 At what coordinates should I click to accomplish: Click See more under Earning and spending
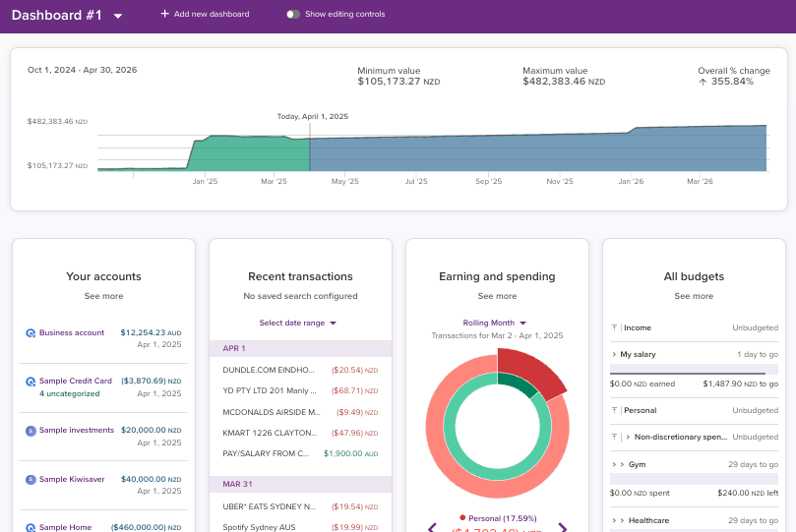pos(497,296)
